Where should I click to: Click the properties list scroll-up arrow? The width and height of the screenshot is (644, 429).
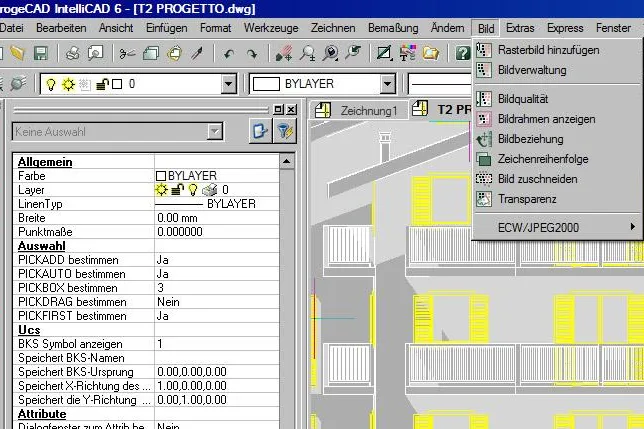point(286,161)
